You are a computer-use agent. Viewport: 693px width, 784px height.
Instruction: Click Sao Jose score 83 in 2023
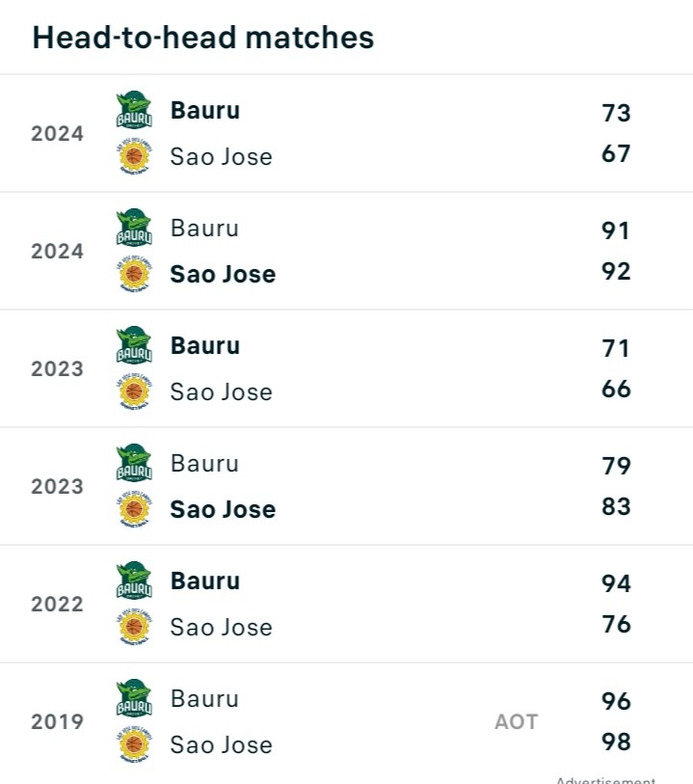click(x=616, y=506)
